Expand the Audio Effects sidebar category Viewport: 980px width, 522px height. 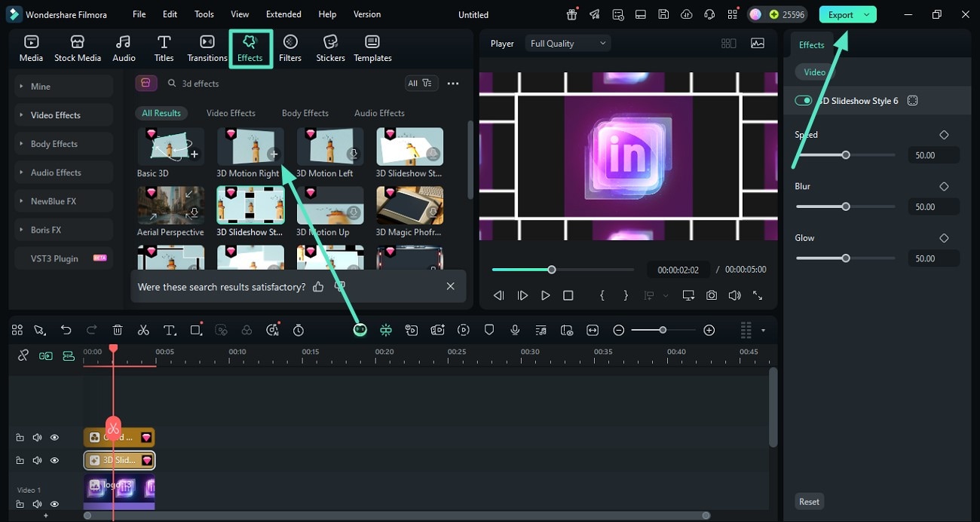tap(63, 172)
